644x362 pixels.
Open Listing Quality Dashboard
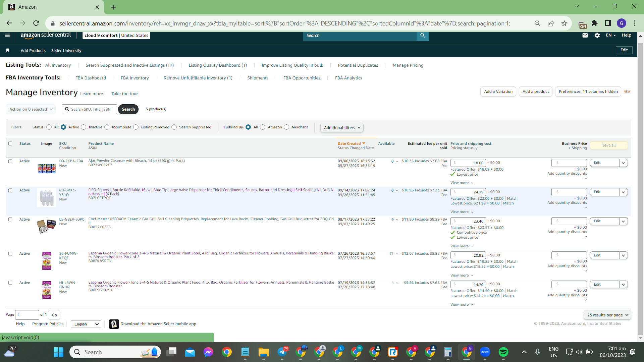[x=218, y=65]
